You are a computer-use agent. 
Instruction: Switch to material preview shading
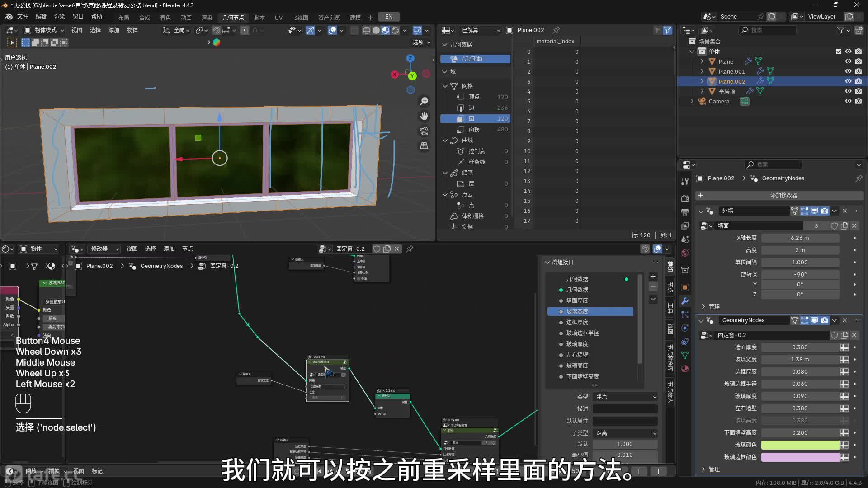point(386,30)
